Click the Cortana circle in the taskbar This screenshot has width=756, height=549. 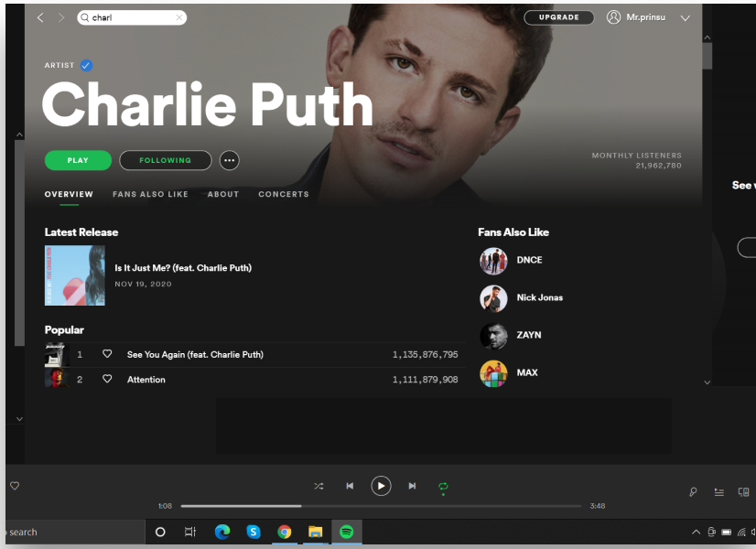[160, 532]
